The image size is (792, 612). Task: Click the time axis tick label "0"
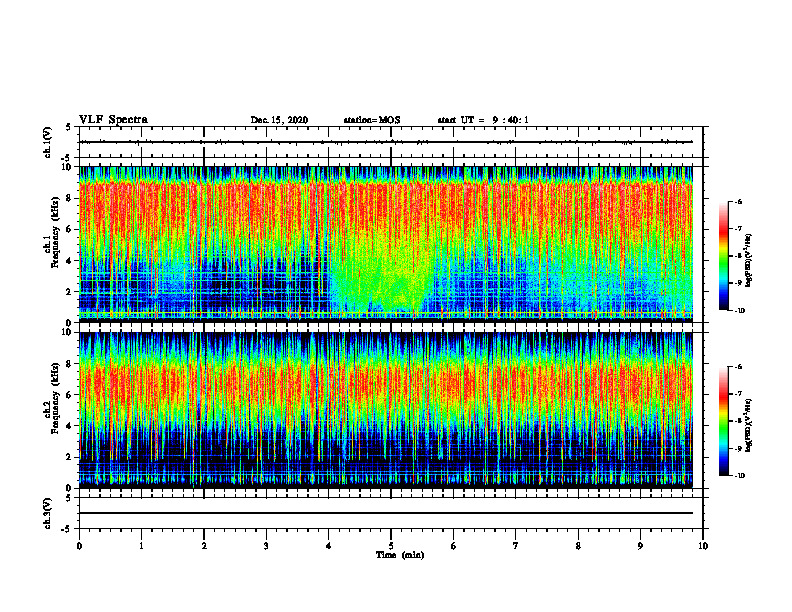tap(79, 546)
